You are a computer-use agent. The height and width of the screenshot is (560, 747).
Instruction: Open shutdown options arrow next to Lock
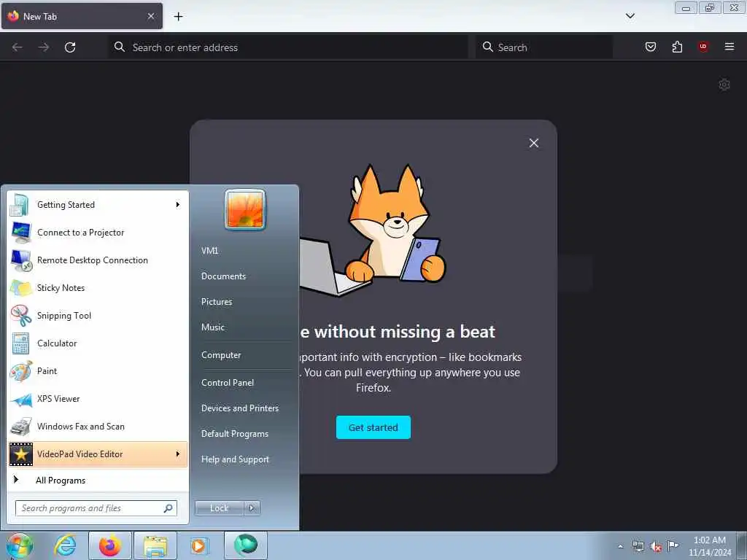click(x=252, y=508)
